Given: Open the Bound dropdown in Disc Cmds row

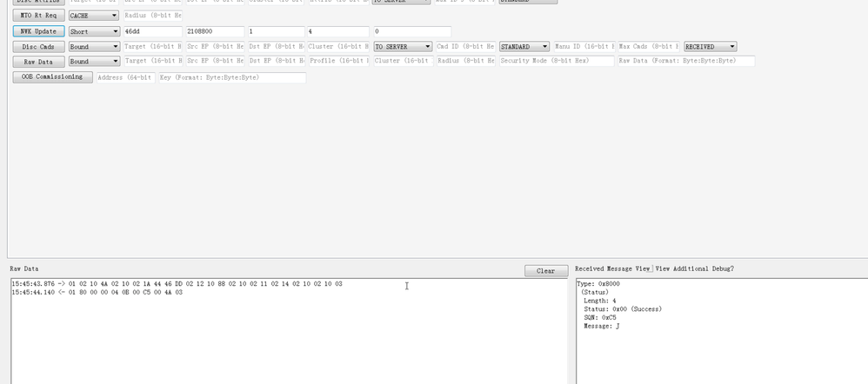Looking at the screenshot, I should [94, 46].
